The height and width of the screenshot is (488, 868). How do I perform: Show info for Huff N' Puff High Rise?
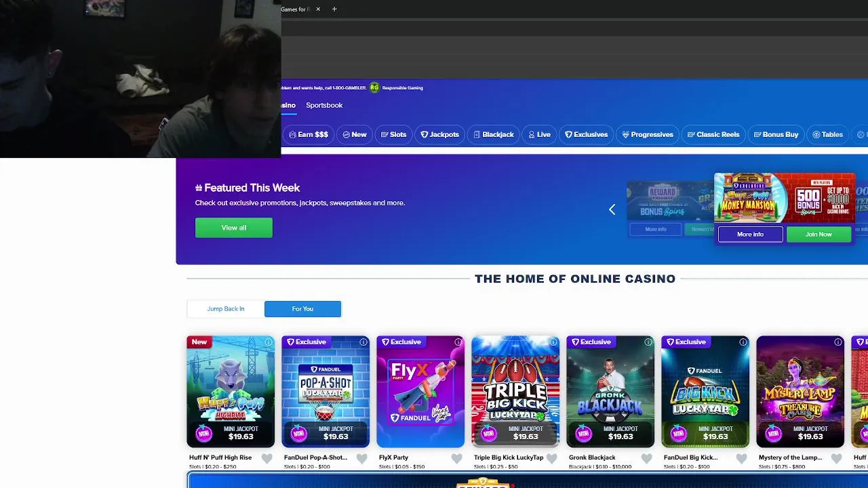pos(269,342)
